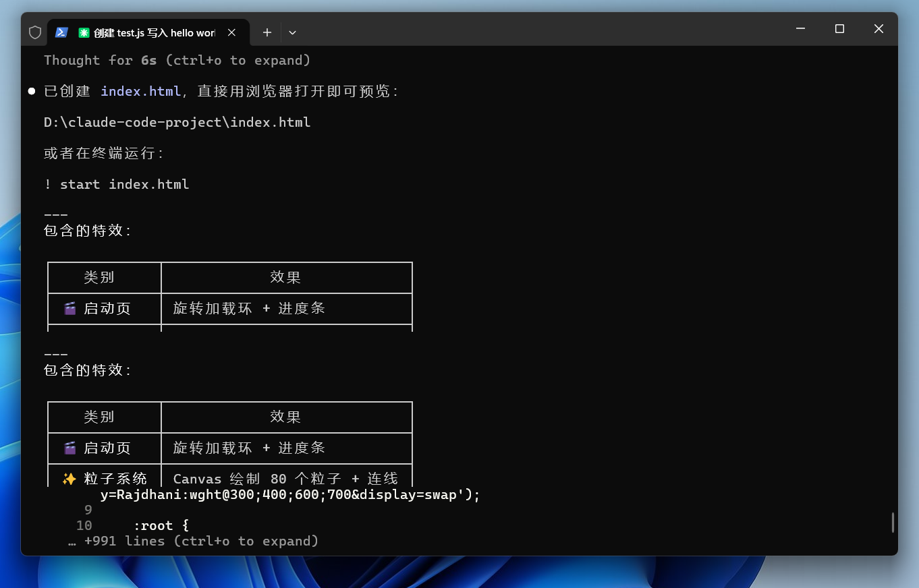This screenshot has height=588, width=919.
Task: Click the Rajdhani font URL code line
Action: click(290, 495)
